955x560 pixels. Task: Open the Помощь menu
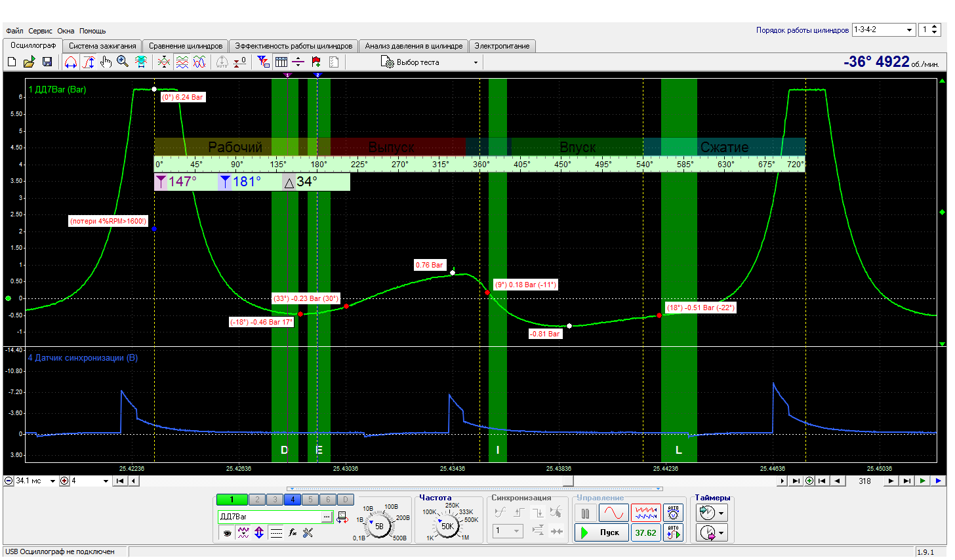[x=92, y=31]
